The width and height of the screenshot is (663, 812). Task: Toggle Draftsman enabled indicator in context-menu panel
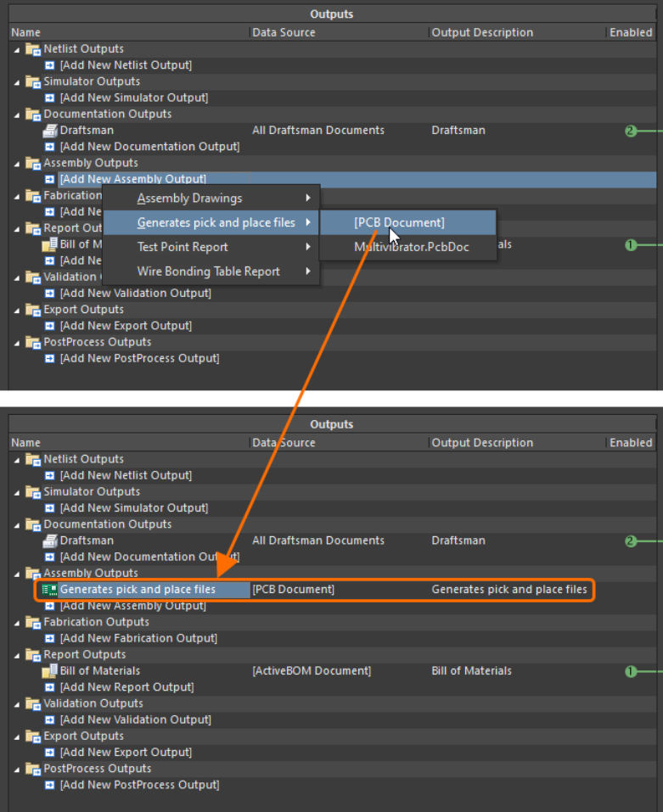630,131
